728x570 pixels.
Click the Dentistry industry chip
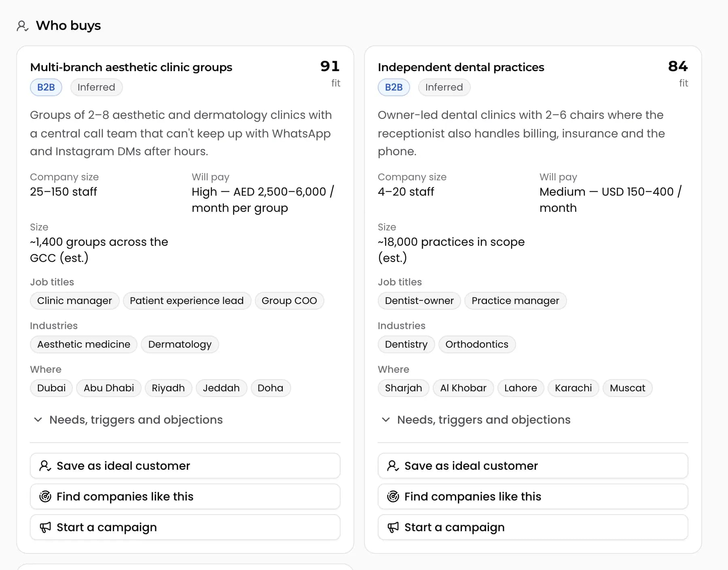406,344
